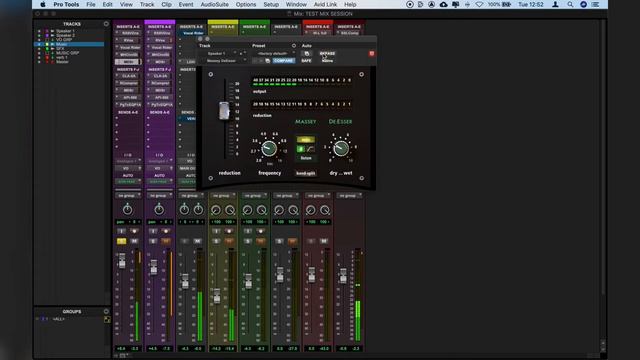Open the AudioSuite menu
Screen dimensions: 640x360
click(x=215, y=4)
